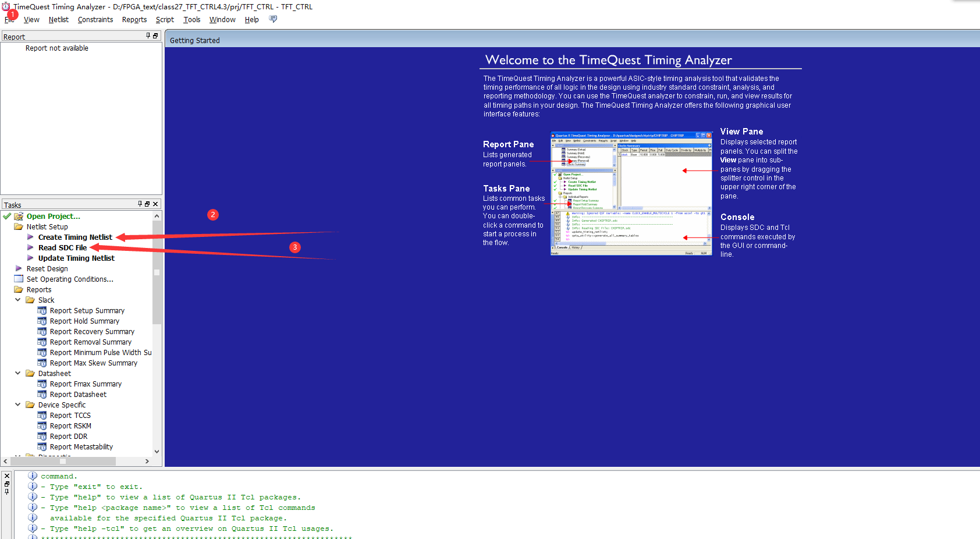
Task: Select the Getting Started tab
Action: pos(195,41)
